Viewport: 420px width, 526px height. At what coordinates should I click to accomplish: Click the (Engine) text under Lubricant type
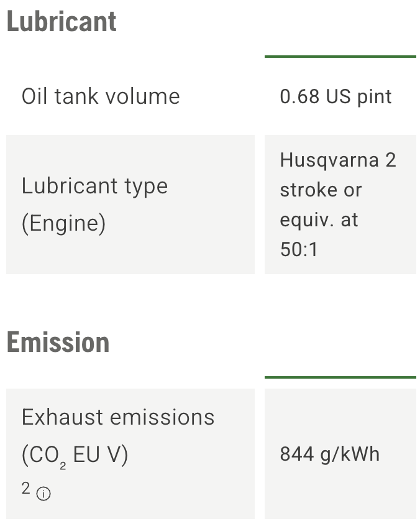tap(64, 223)
